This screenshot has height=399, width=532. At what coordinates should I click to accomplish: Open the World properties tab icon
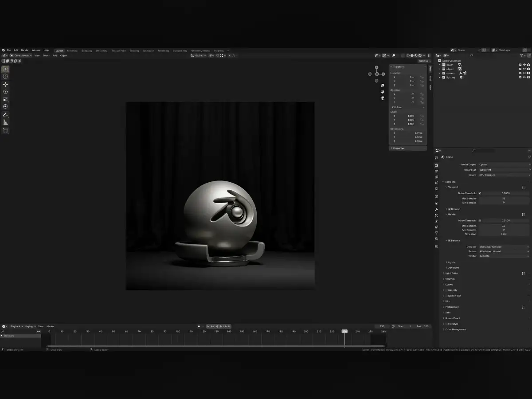(x=436, y=188)
